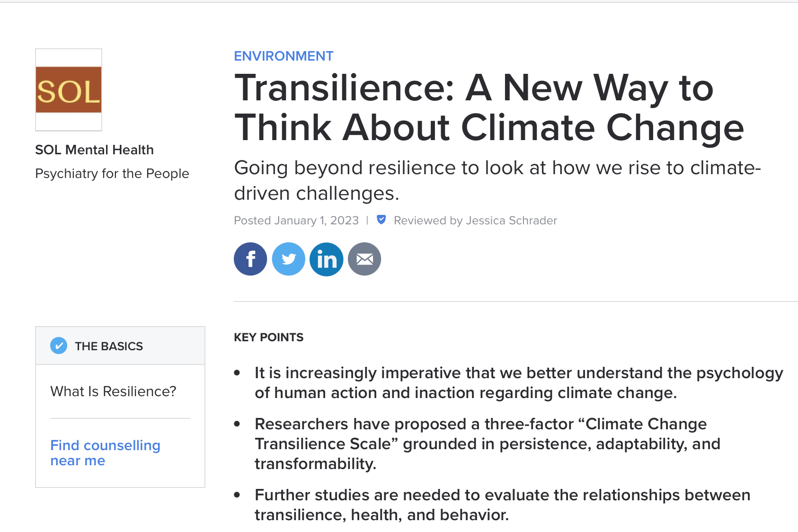Open the SOL logo thumbnail
The image size is (798, 532).
click(69, 90)
